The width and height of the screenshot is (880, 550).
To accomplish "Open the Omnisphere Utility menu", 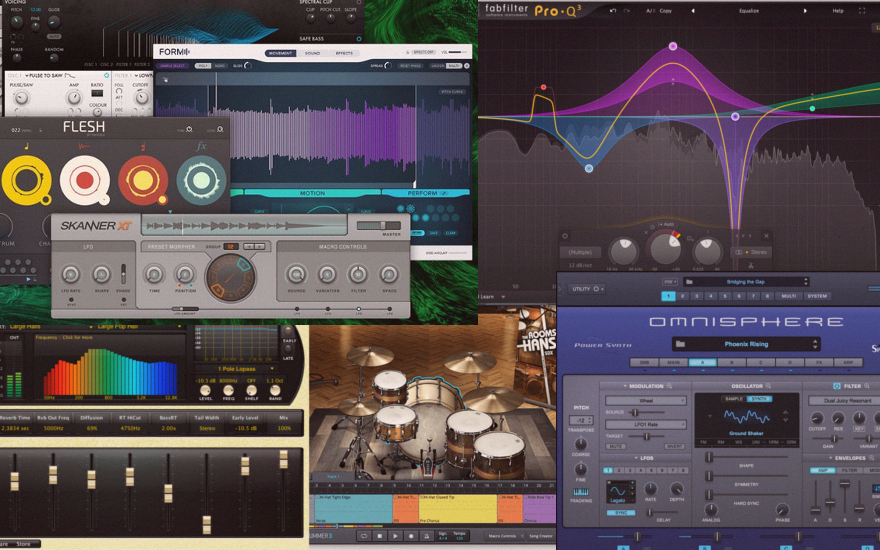I will pyautogui.click(x=588, y=288).
